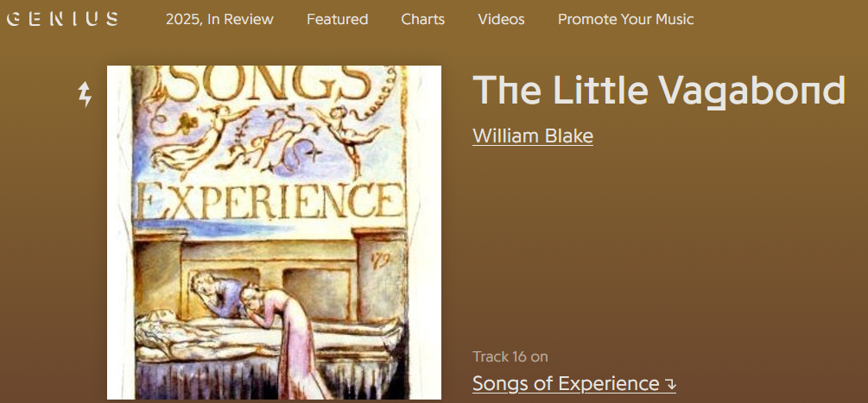868x403 pixels.
Task: Click the Track 16 on label
Action: tap(510, 356)
